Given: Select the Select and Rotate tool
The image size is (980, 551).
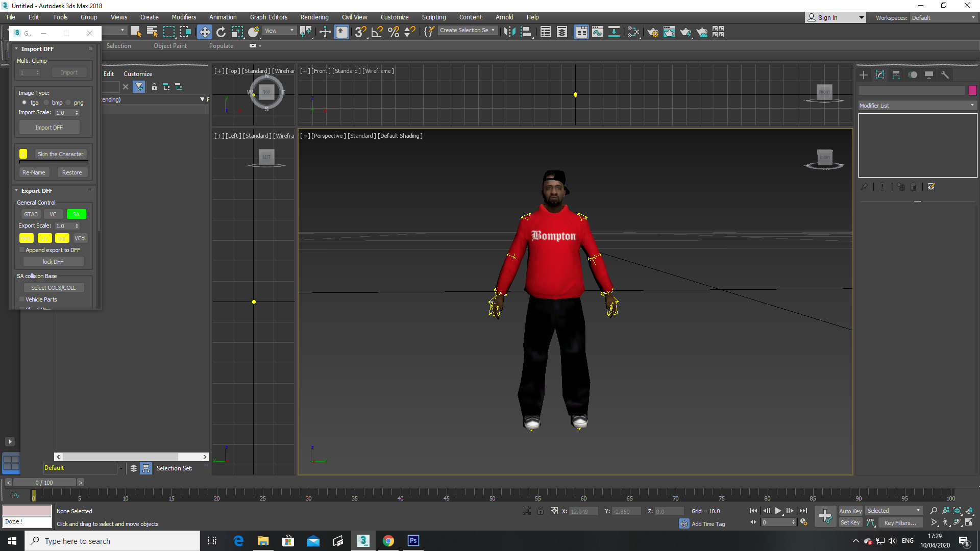Looking at the screenshot, I should coord(221,32).
